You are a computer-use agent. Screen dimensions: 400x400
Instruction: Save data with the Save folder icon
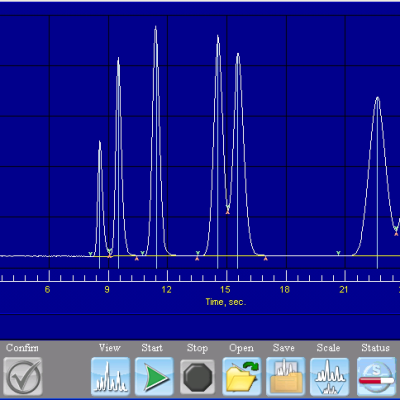[286, 376]
